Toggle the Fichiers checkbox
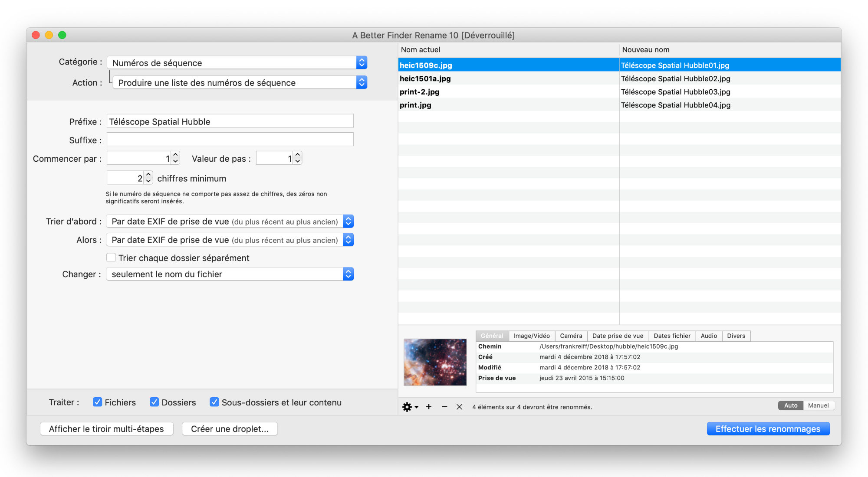868x477 pixels. [x=98, y=402]
